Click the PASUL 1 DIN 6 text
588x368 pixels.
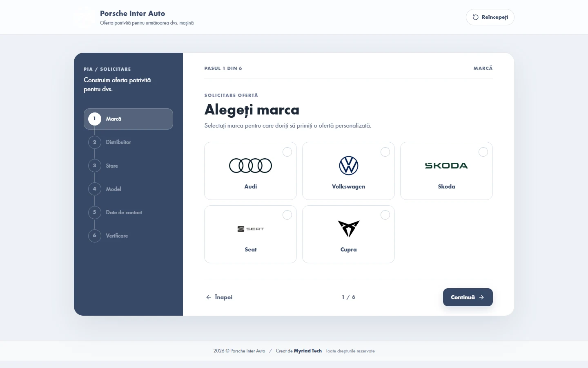tap(223, 68)
